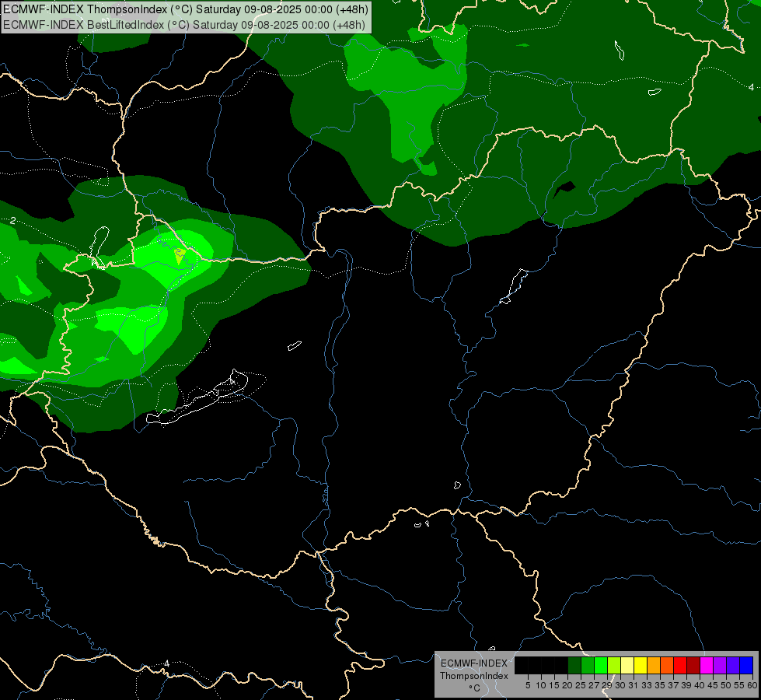Click the medium green 25–27 legend swatch
The height and width of the screenshot is (700, 761).
point(588,665)
